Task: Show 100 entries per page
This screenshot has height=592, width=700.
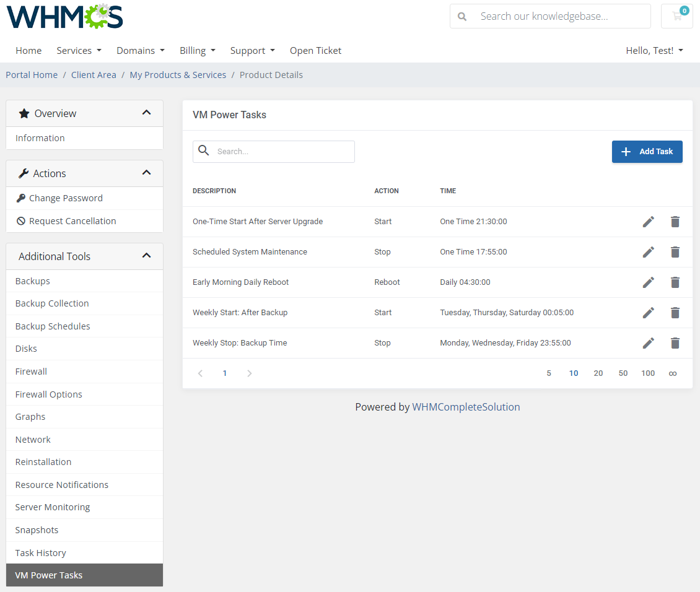Action: (648, 373)
